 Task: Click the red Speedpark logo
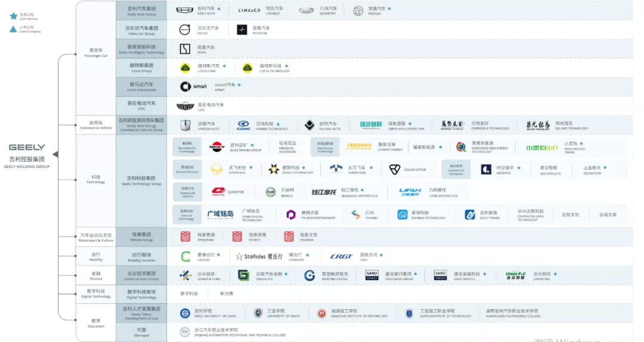tap(185, 236)
